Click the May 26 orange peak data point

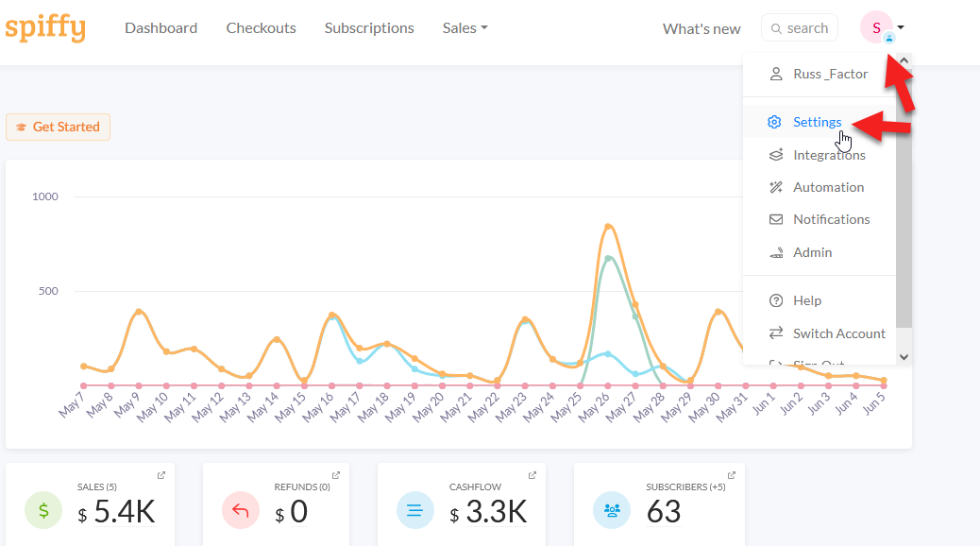[608, 227]
